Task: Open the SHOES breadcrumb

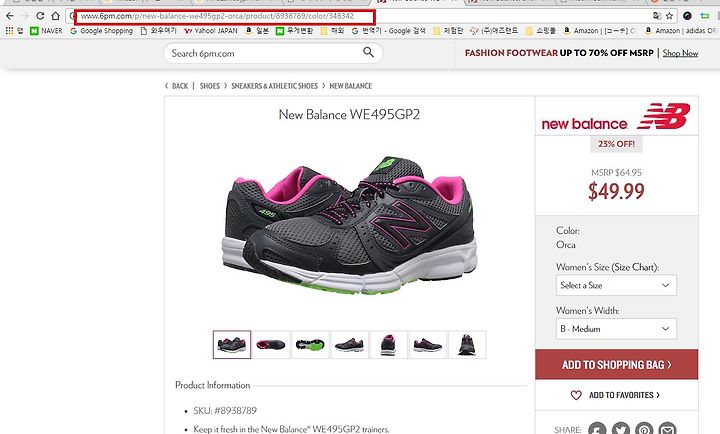Action: 210,86
